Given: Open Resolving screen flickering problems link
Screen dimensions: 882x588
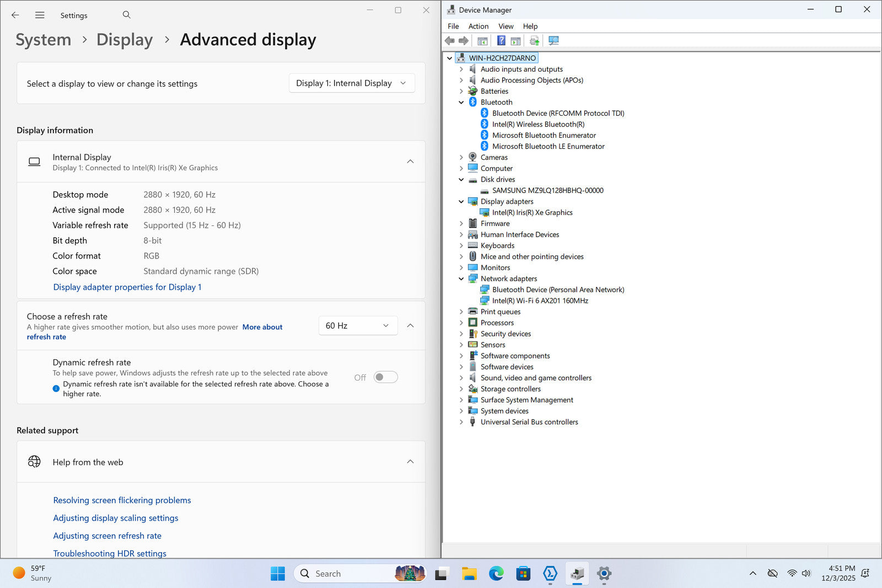Looking at the screenshot, I should pos(122,500).
